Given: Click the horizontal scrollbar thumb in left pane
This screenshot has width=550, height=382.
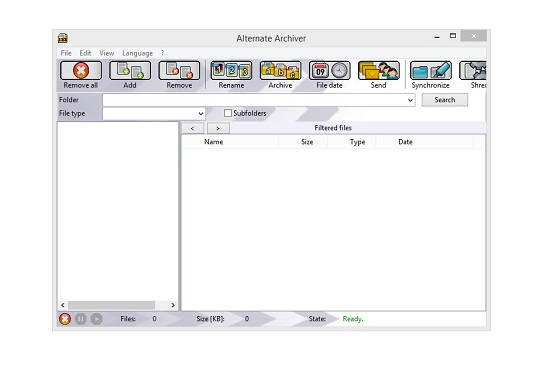Looking at the screenshot, I should 112,305.
